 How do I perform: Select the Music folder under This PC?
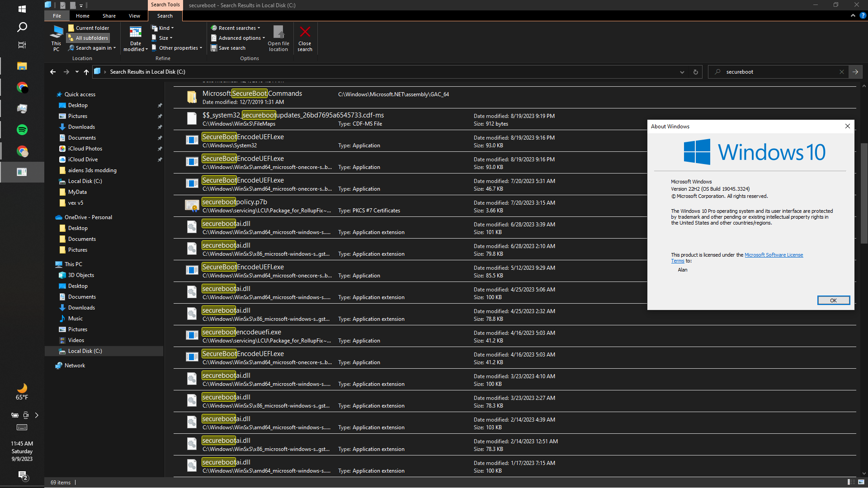(x=75, y=319)
